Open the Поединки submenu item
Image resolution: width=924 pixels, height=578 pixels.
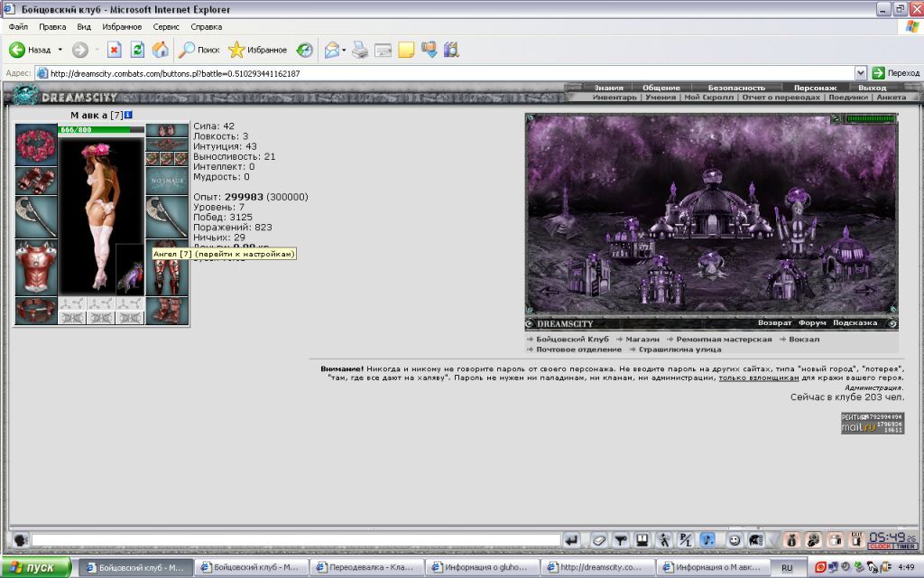[x=848, y=98]
